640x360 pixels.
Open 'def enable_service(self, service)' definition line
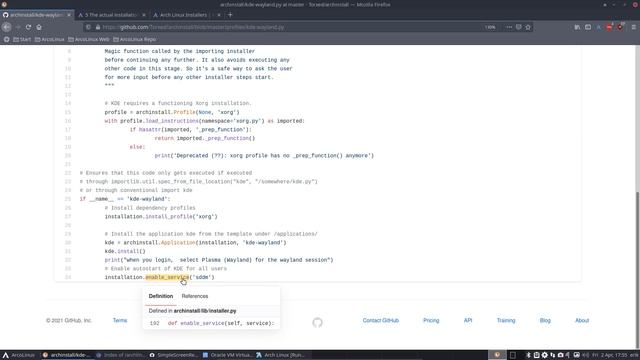coord(221,323)
